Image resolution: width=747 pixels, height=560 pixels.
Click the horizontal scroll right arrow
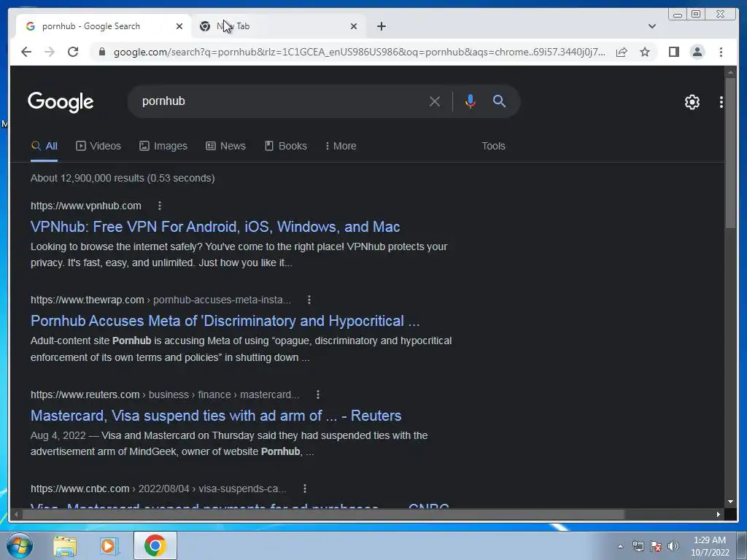point(719,514)
